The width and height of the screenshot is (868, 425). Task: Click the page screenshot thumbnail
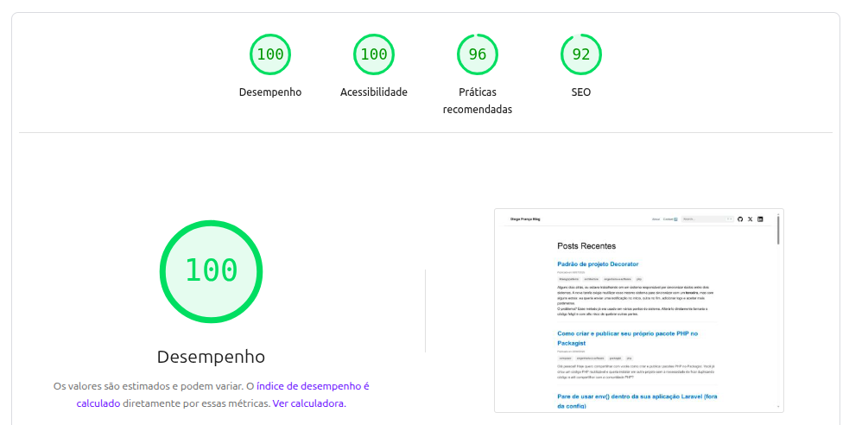click(639, 310)
